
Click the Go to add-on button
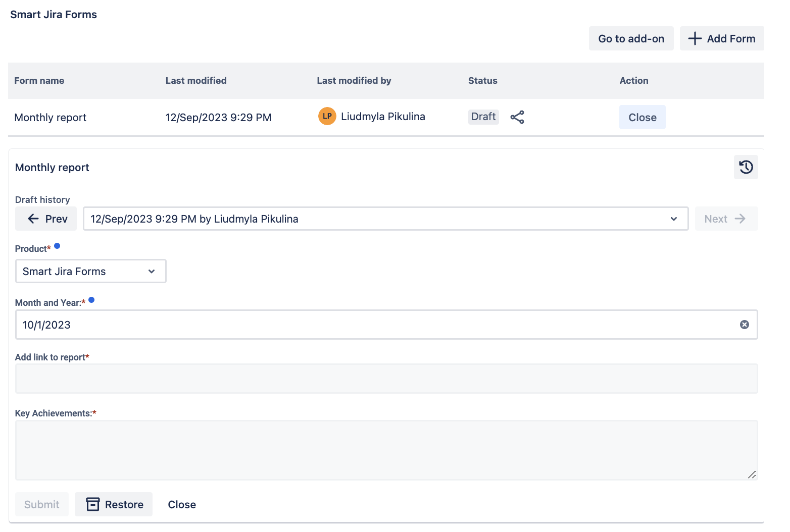pos(631,39)
